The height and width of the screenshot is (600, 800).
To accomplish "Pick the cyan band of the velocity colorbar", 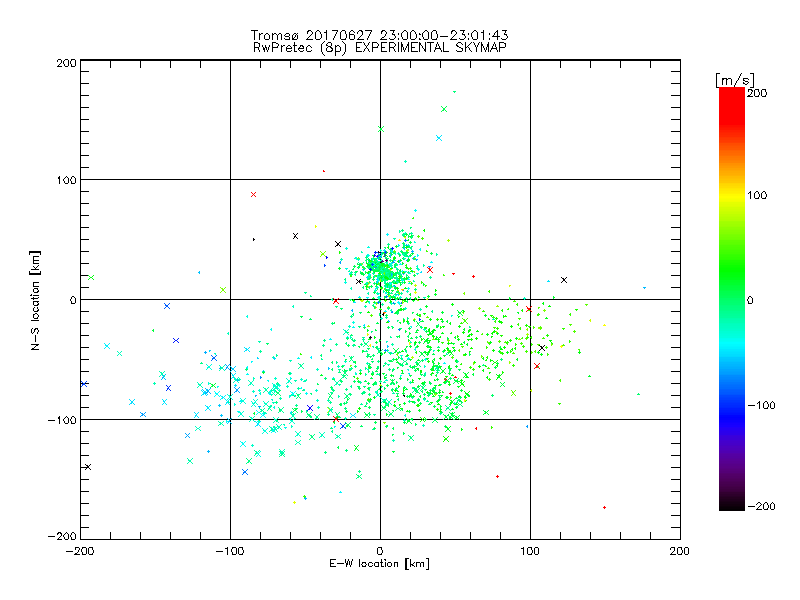I will 732,347.
